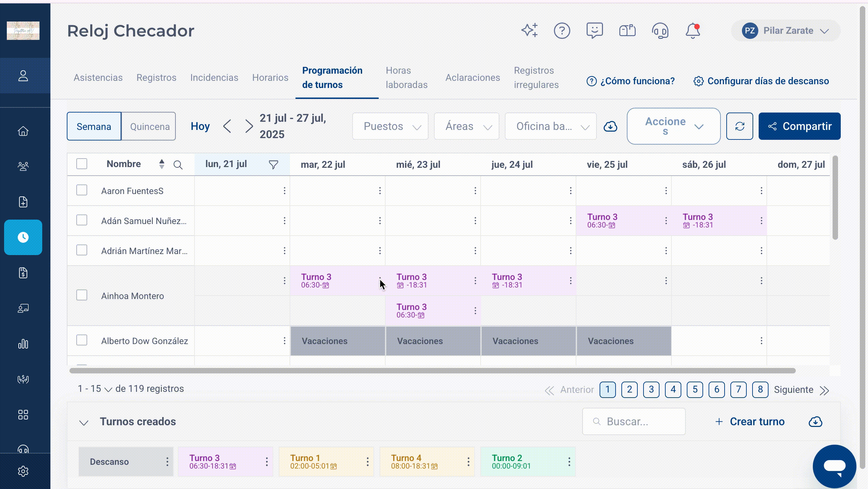Switch to the Horarios tab
The width and height of the screenshot is (868, 489).
270,78
